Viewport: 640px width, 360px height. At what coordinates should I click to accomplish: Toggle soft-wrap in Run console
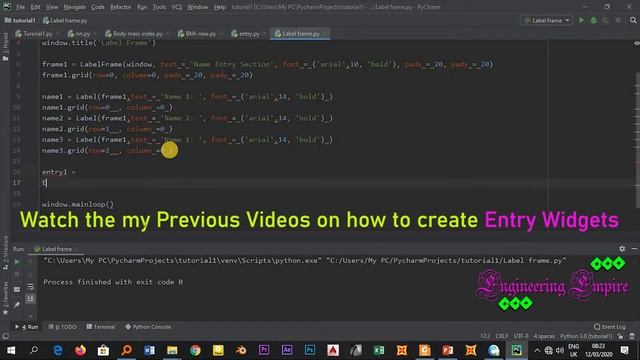[x=31, y=287]
